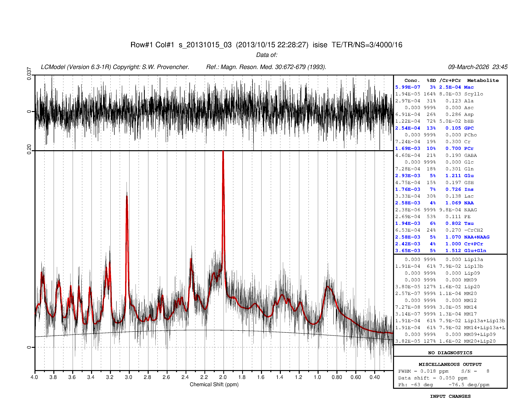The width and height of the screenshot is (532, 411).
Task: Select the Glu metabolite entry
Action: 469,176
